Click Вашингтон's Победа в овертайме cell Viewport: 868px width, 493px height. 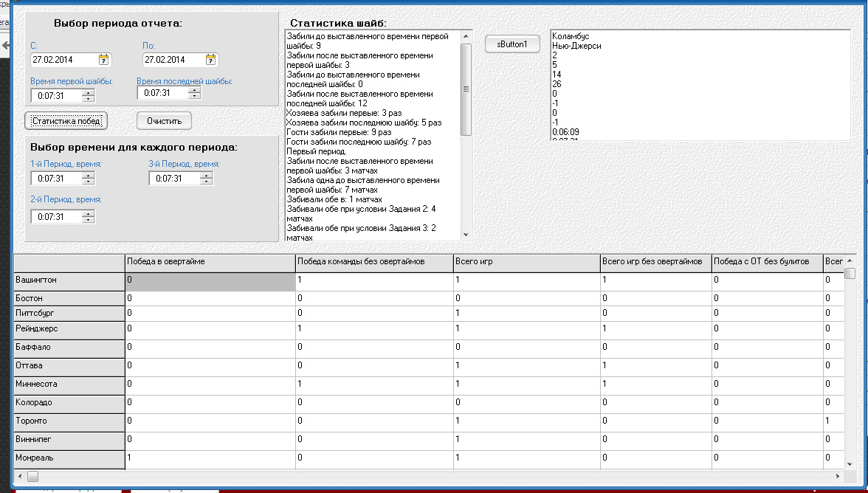[x=210, y=282]
